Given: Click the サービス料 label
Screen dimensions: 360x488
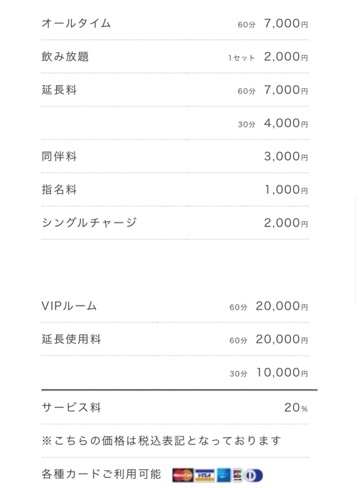Looking at the screenshot, I should 71,407.
